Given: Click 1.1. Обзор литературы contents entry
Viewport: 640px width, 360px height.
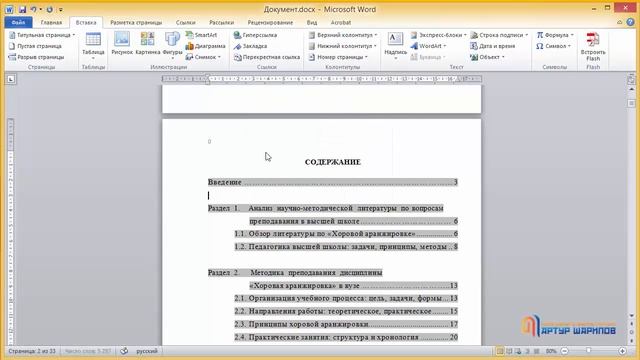Looking at the screenshot, I should pos(346,234).
